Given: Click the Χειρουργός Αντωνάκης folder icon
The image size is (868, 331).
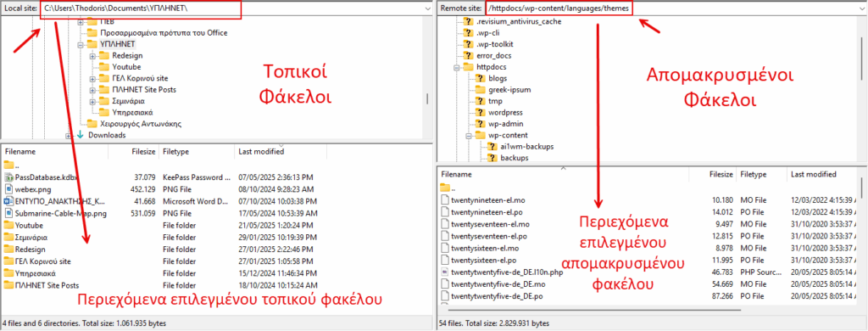Looking at the screenshot, I should tap(92, 124).
